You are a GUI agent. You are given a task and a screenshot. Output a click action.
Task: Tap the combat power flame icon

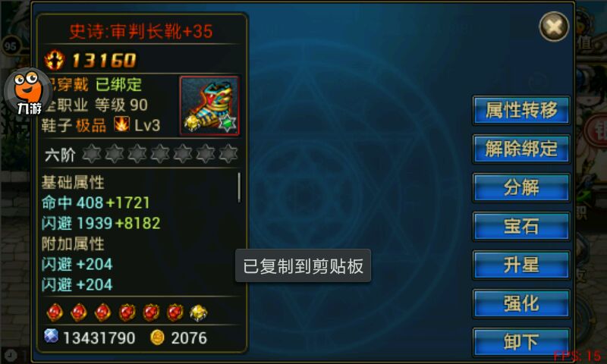(54, 60)
